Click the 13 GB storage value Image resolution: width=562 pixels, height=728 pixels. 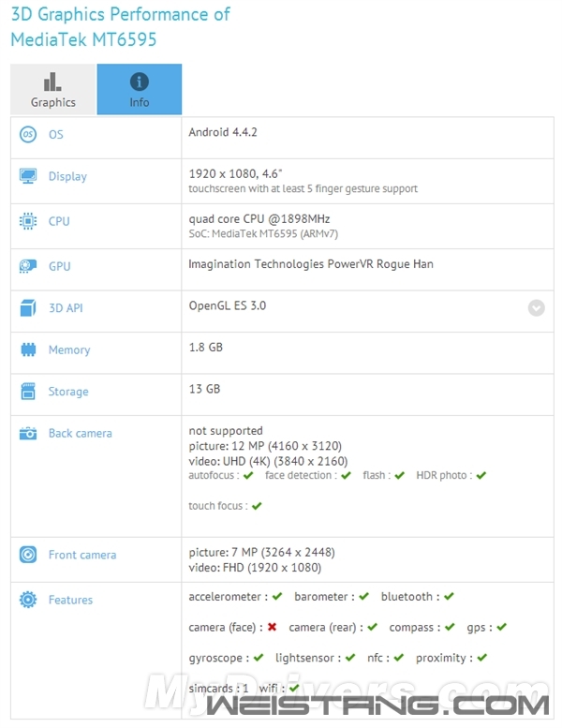204,389
